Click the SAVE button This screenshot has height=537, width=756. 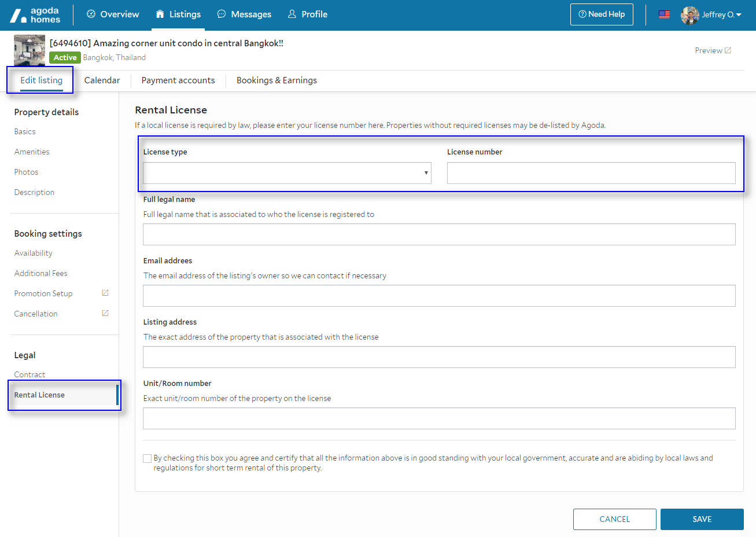point(702,519)
